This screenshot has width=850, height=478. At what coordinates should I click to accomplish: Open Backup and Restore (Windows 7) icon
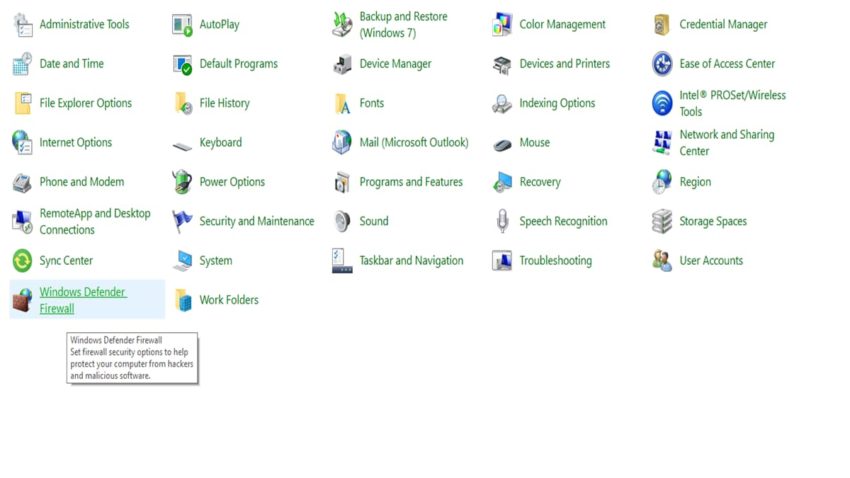[342, 24]
